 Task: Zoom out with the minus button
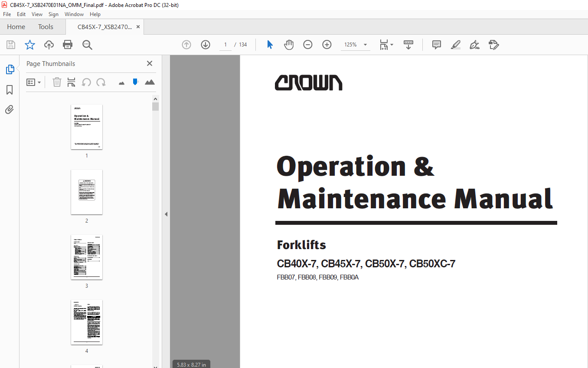tap(308, 45)
